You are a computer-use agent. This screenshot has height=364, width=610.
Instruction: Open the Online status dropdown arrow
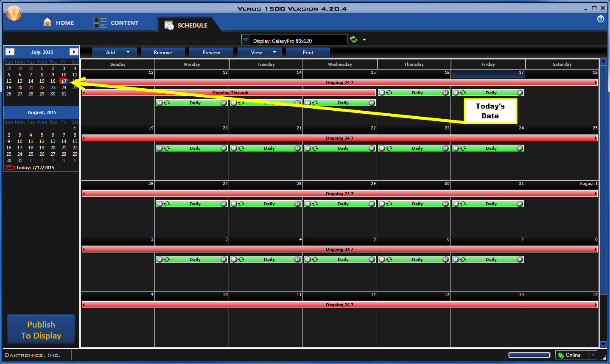click(593, 355)
